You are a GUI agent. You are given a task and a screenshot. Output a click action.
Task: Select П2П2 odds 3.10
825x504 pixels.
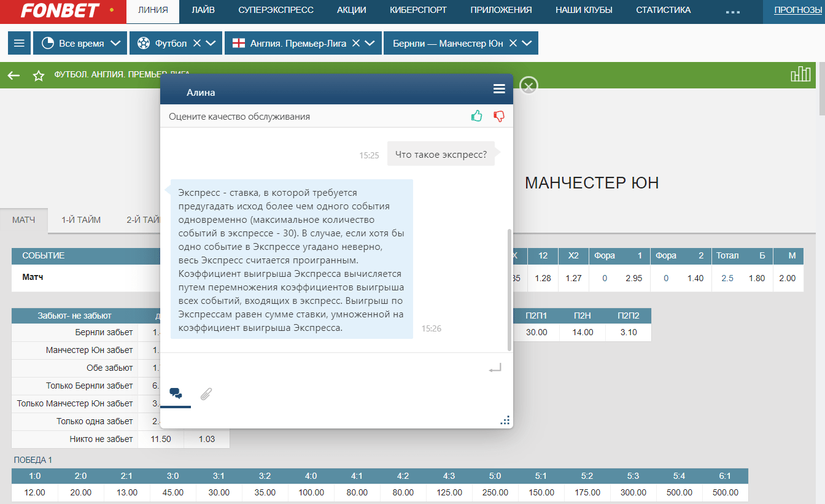[x=629, y=332]
